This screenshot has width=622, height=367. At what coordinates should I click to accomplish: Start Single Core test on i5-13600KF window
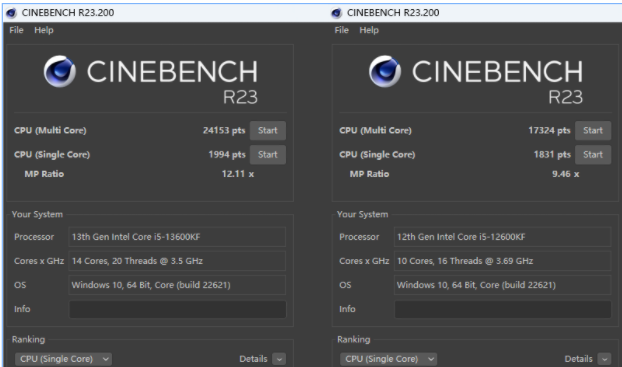[268, 155]
